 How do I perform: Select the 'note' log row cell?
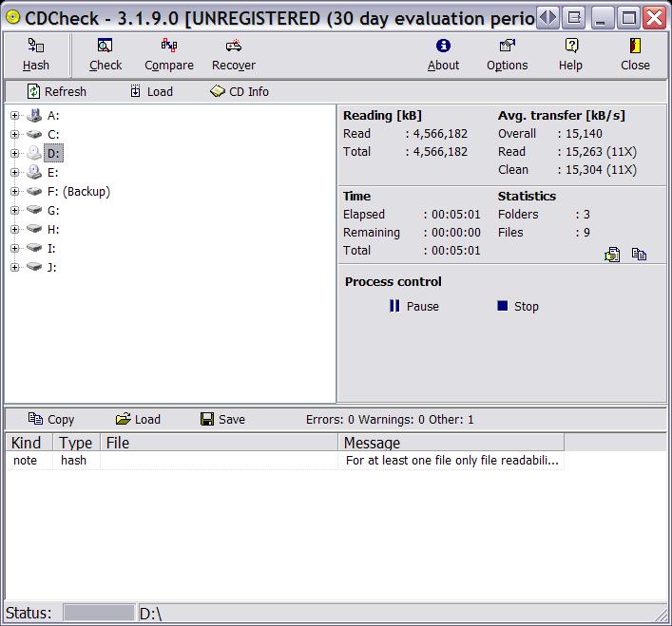pos(26,461)
